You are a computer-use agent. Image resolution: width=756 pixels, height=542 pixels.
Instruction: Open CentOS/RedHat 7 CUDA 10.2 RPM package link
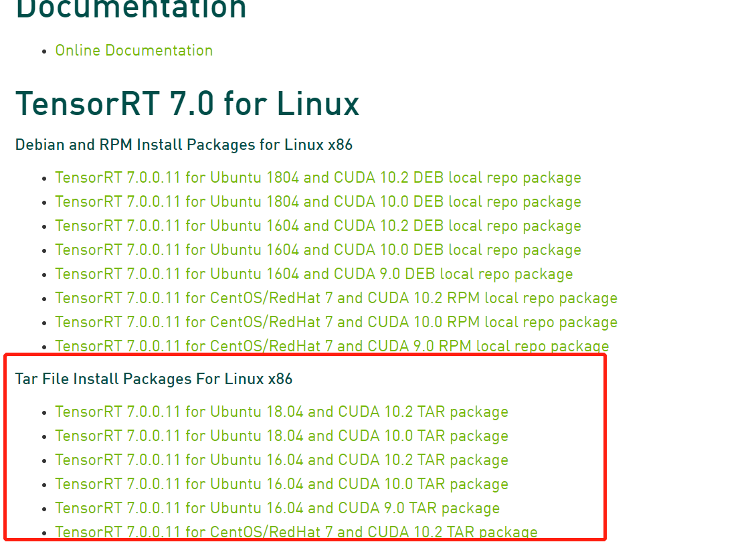tap(336, 298)
